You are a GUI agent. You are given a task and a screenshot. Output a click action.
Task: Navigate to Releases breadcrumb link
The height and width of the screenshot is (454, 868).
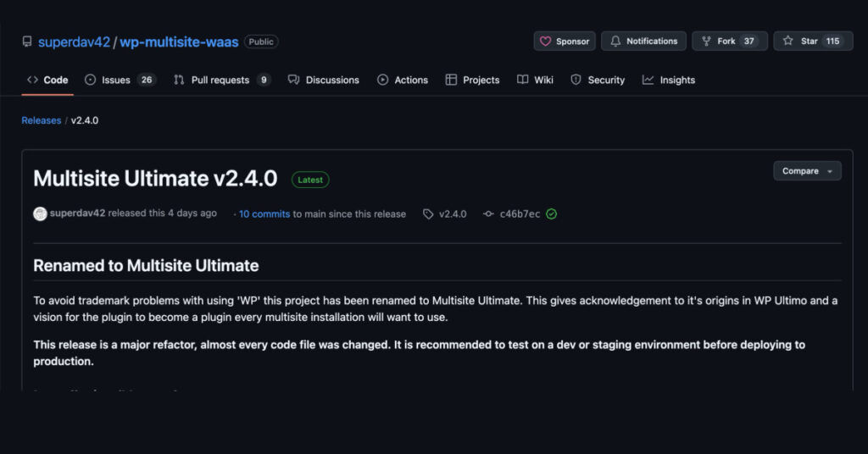pyautogui.click(x=41, y=120)
